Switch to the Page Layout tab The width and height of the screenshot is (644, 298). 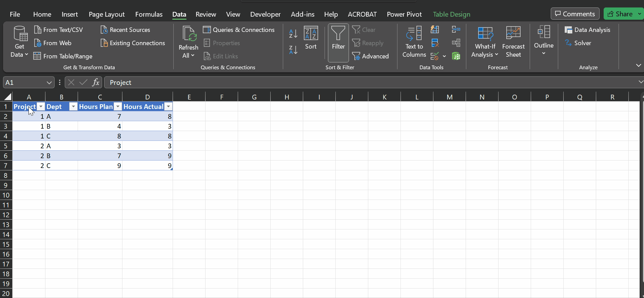(106, 14)
